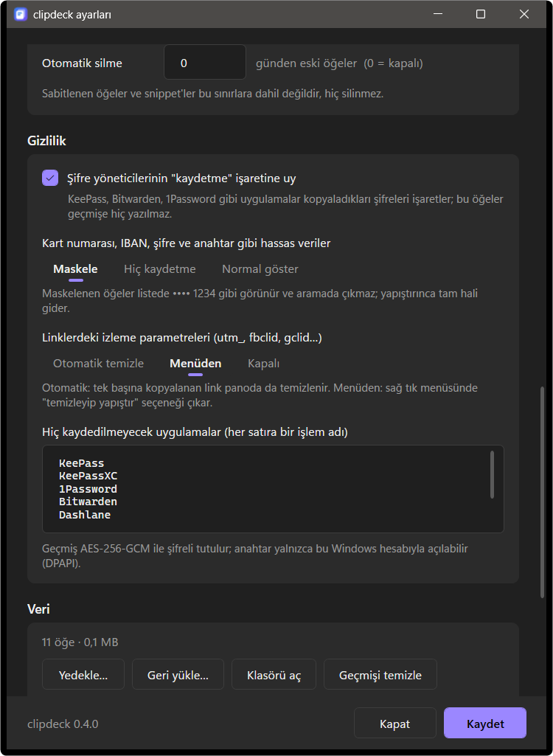Viewport: 553px width, 756px height.
Task: Click inside the excluded applications text area
Action: (273, 489)
